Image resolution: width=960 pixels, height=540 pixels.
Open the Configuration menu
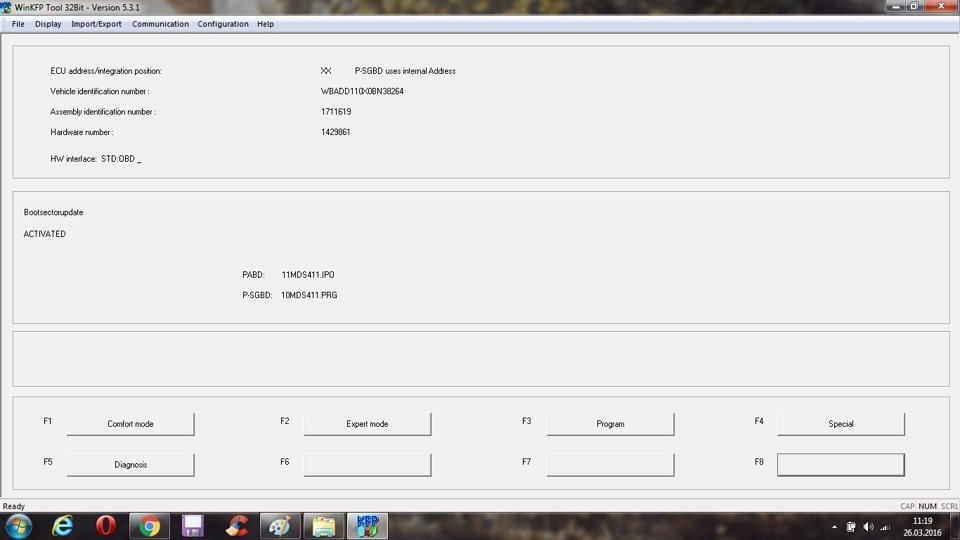223,24
